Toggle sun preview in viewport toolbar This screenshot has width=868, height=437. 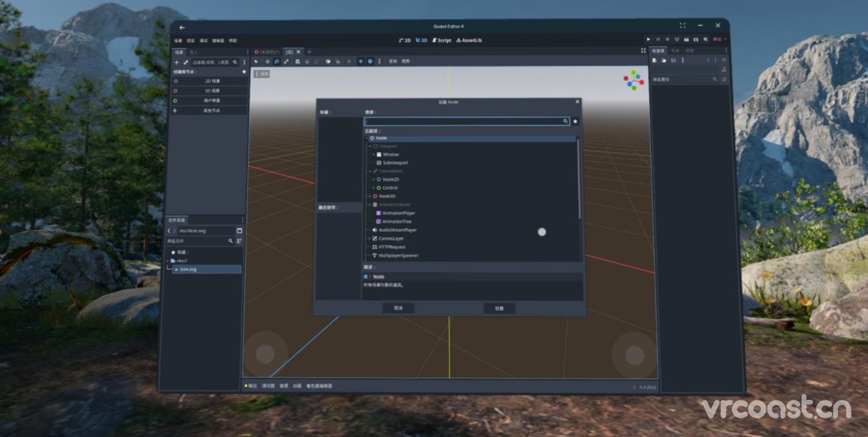(361, 61)
